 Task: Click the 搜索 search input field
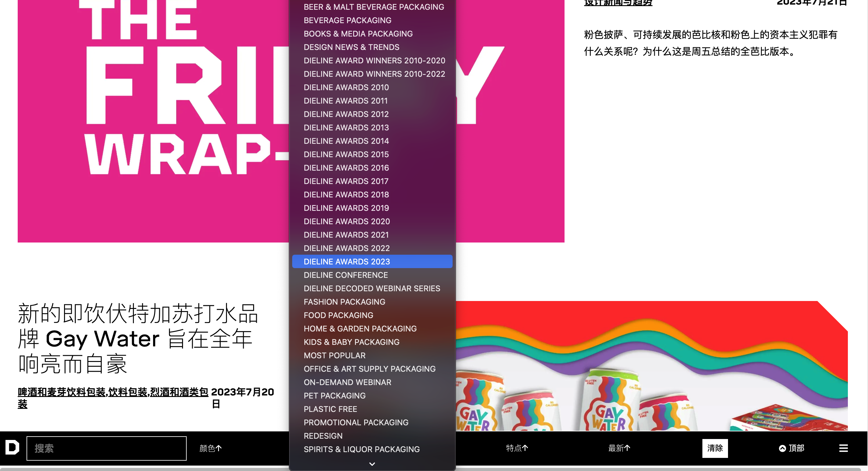click(106, 448)
